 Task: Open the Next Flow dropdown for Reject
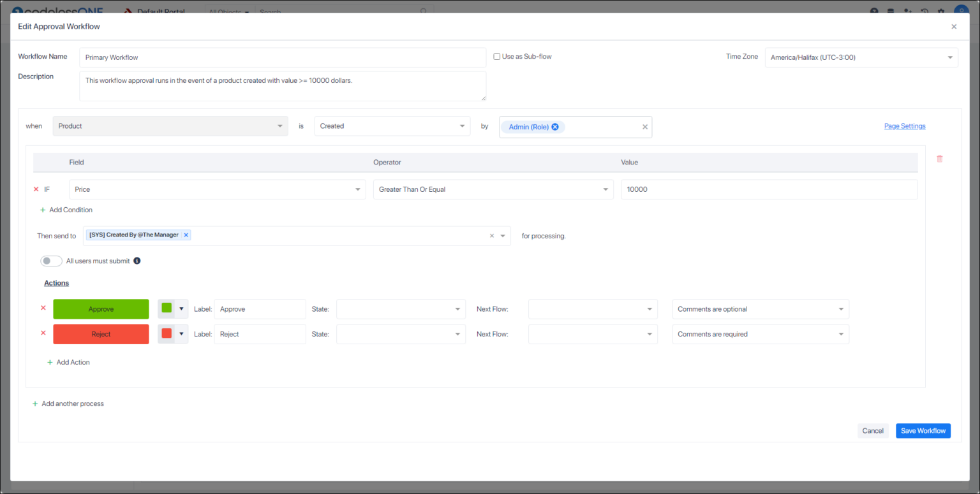click(593, 334)
